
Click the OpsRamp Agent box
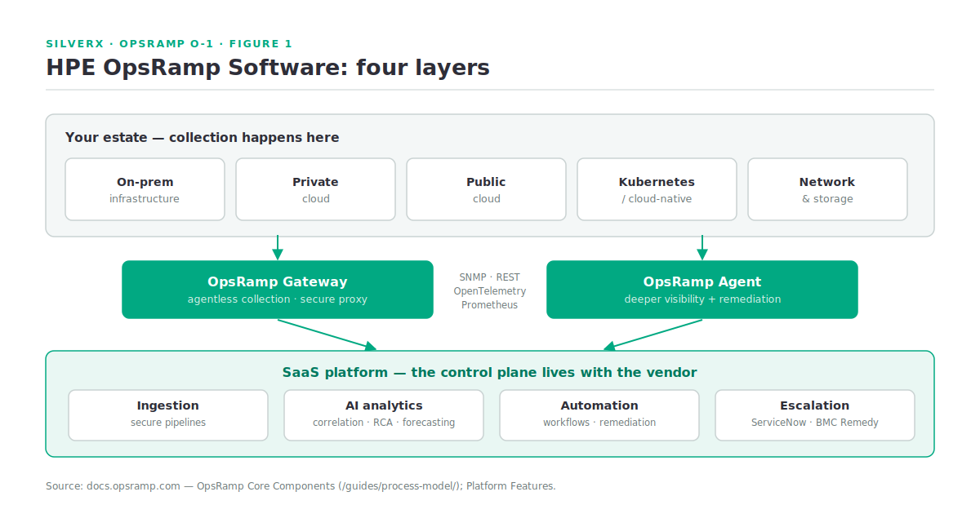point(702,290)
